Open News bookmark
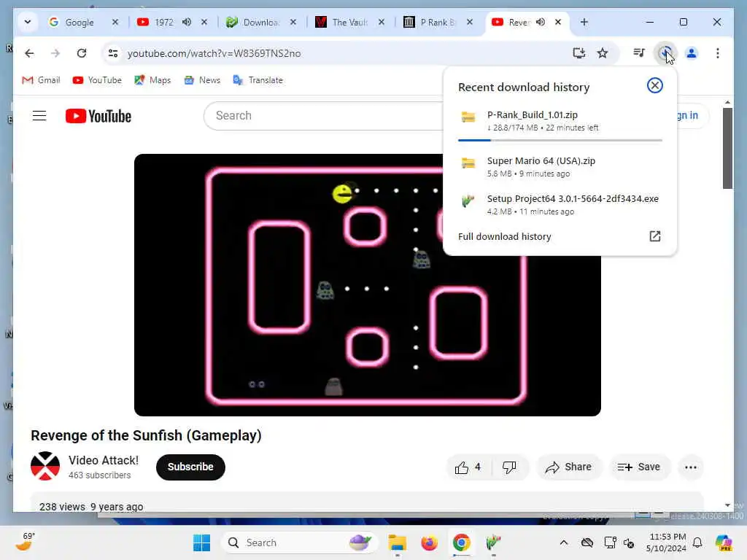 [x=202, y=80]
